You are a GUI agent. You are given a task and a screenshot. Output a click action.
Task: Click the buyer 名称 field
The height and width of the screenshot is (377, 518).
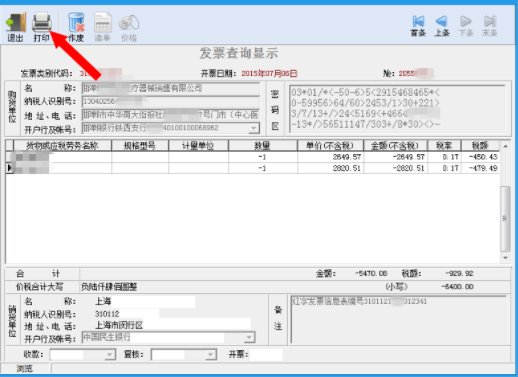click(x=171, y=88)
